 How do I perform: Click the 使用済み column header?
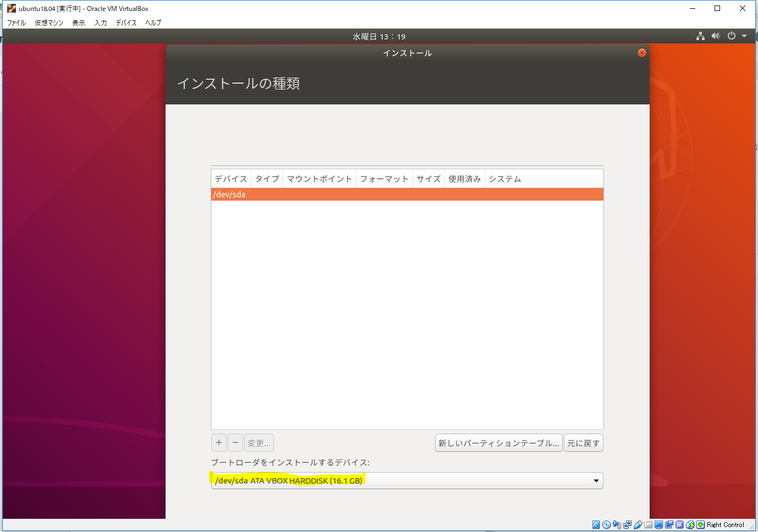click(465, 179)
